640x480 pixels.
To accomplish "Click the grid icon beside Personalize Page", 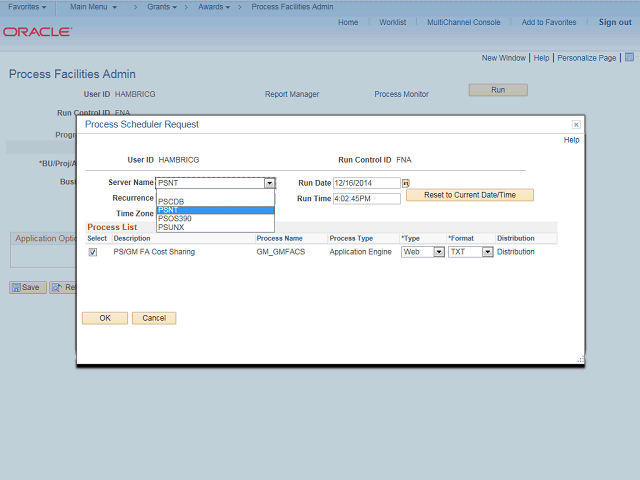I will click(x=629, y=57).
